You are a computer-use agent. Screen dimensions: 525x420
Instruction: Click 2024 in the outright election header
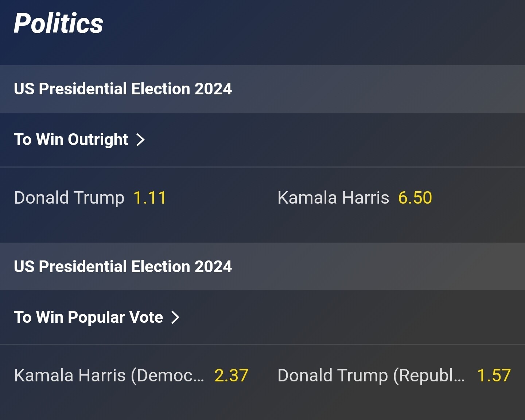213,89
